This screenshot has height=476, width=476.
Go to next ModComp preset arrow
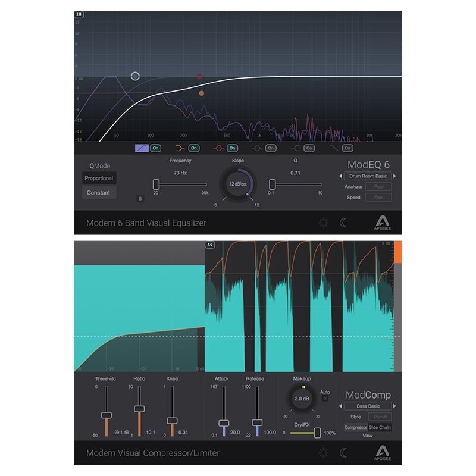(394, 406)
